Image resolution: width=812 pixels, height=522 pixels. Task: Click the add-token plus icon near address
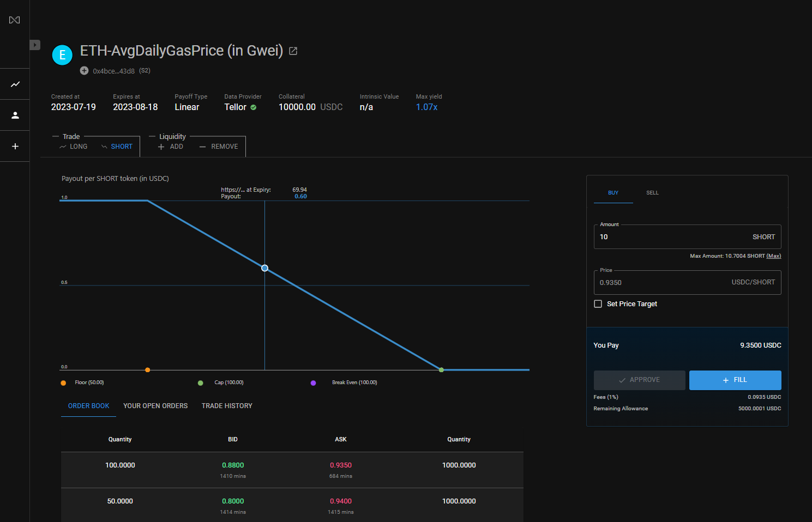pos(84,71)
